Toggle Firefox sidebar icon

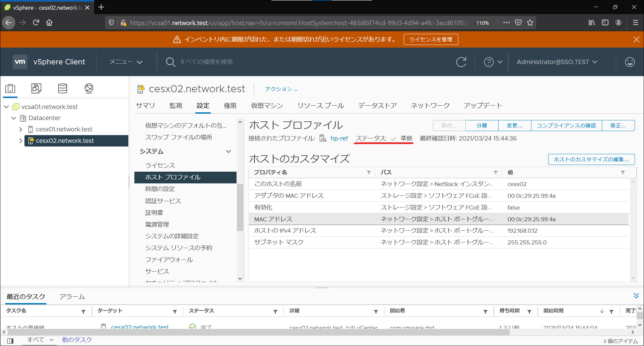(x=605, y=22)
